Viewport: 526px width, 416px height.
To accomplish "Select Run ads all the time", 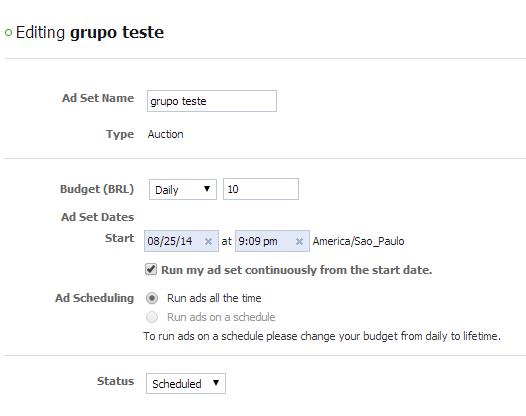I will tap(152, 298).
